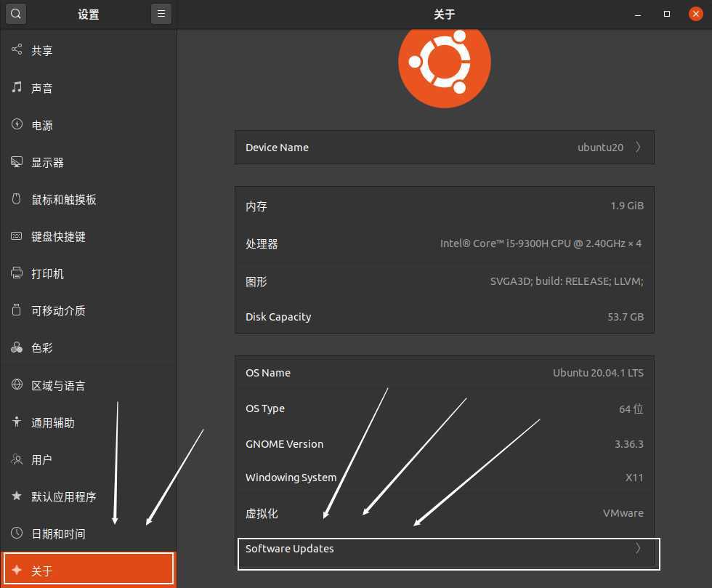
Task: Select the highlighted 关于 About entry
Action: tap(89, 569)
